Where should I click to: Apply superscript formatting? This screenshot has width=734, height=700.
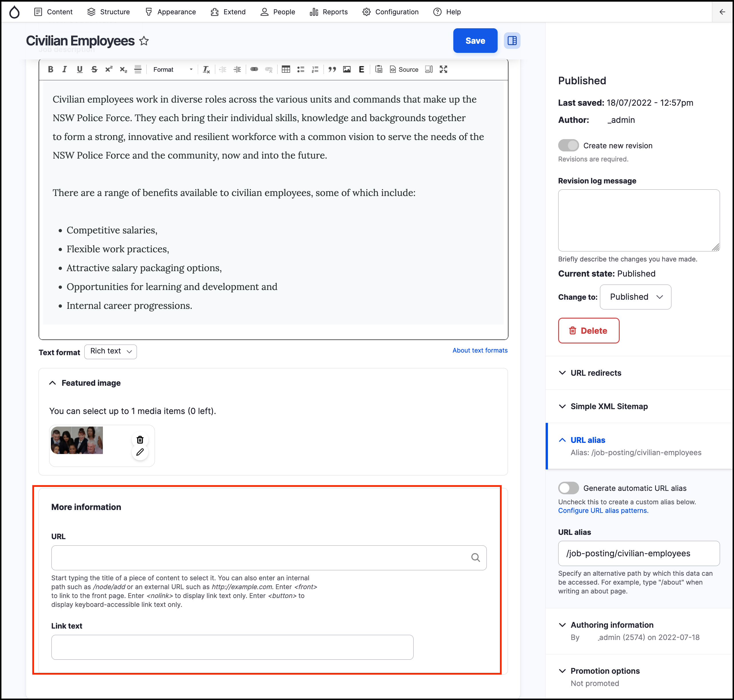coord(109,69)
